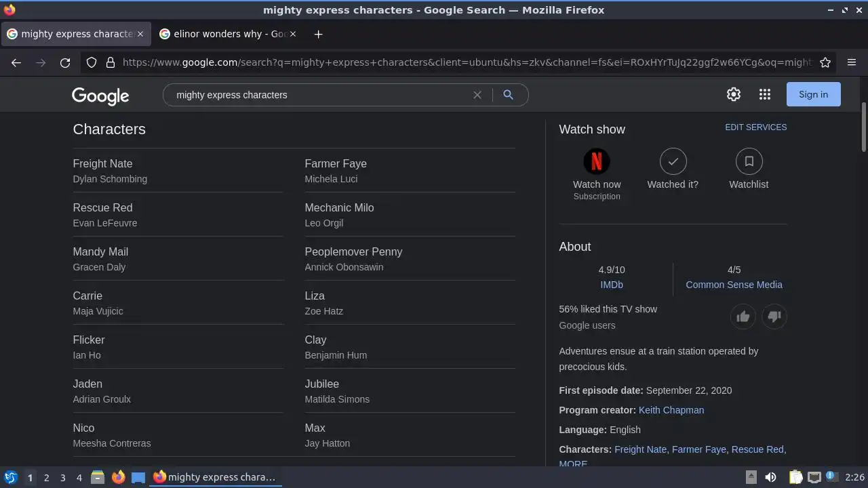The width and height of the screenshot is (868, 488).
Task: Select character Freight Nate
Action: (x=102, y=163)
